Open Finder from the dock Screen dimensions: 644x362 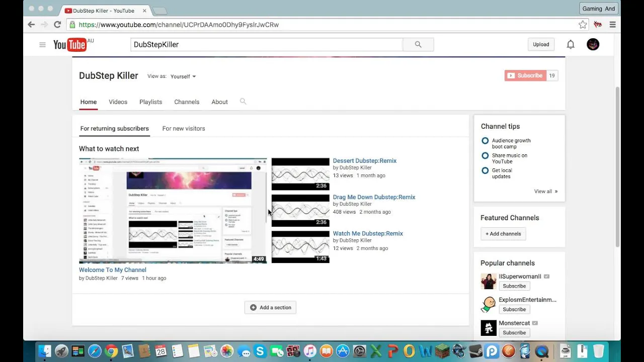click(45, 351)
